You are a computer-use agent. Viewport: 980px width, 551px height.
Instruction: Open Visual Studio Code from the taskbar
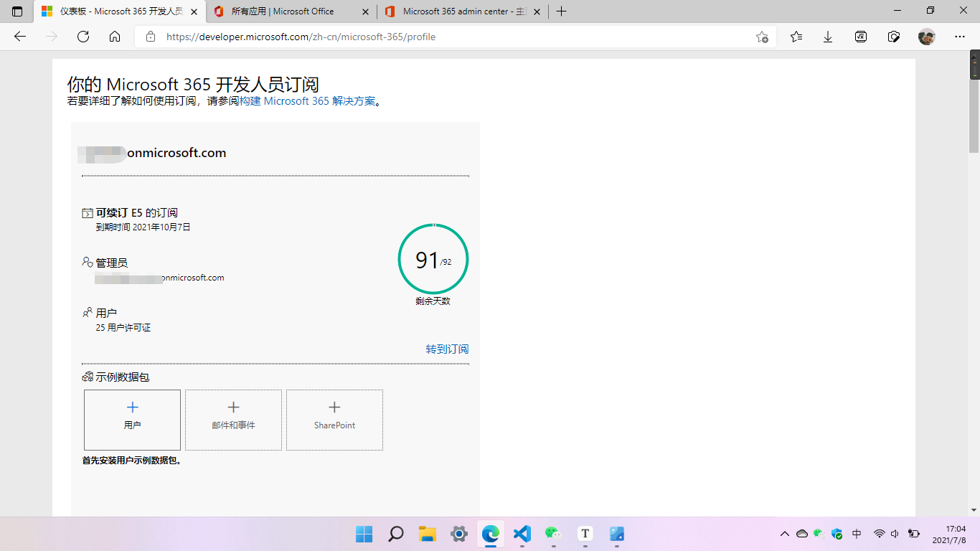(x=522, y=534)
